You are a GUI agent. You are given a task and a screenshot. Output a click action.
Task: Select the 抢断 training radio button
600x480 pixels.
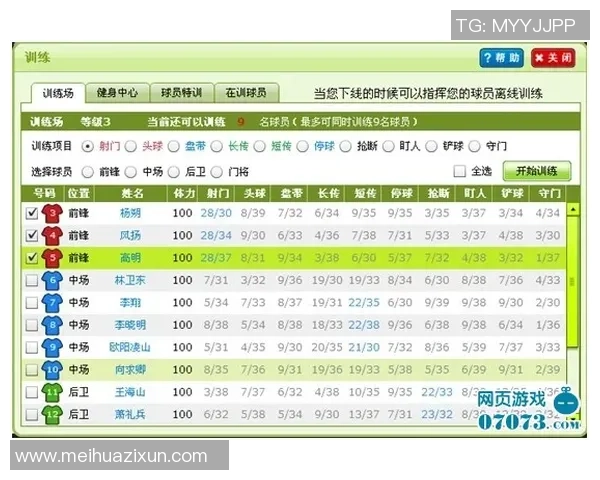[346, 147]
